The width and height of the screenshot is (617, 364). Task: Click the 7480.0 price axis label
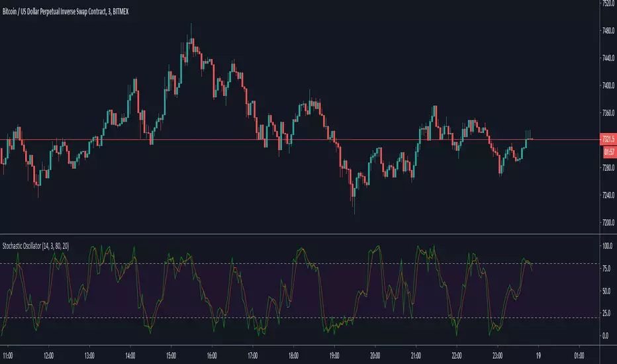pyautogui.click(x=608, y=30)
